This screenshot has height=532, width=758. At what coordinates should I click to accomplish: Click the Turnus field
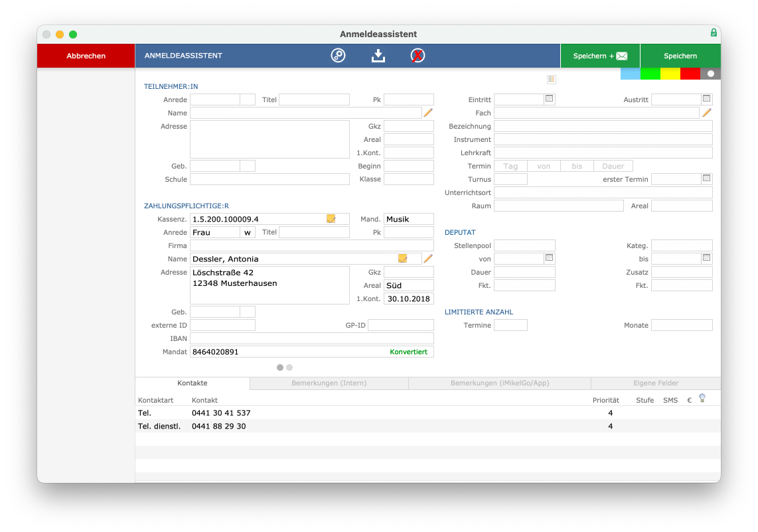coord(510,179)
